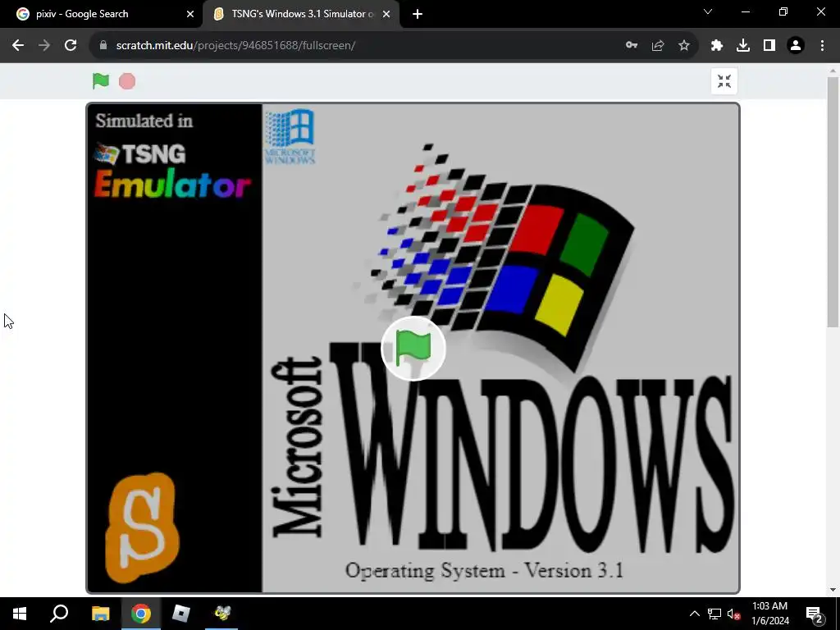Open the clock showing 1:03 AM

(x=770, y=614)
